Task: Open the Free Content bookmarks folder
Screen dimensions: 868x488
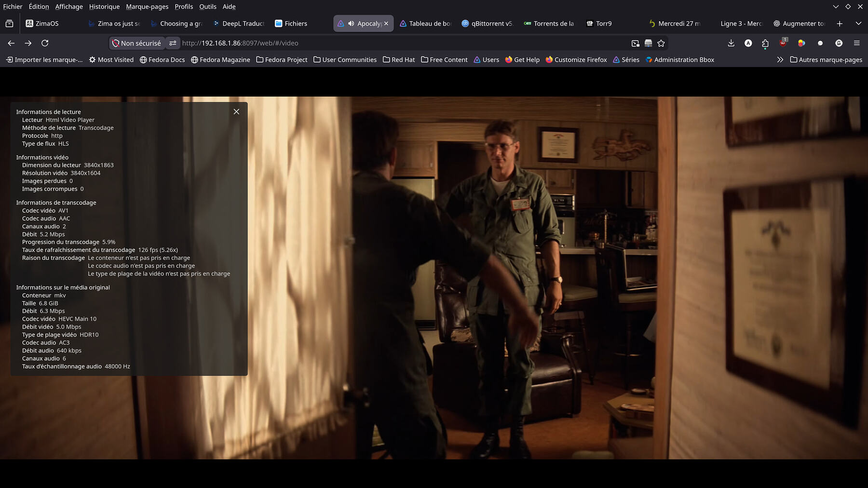Action: coord(444,60)
